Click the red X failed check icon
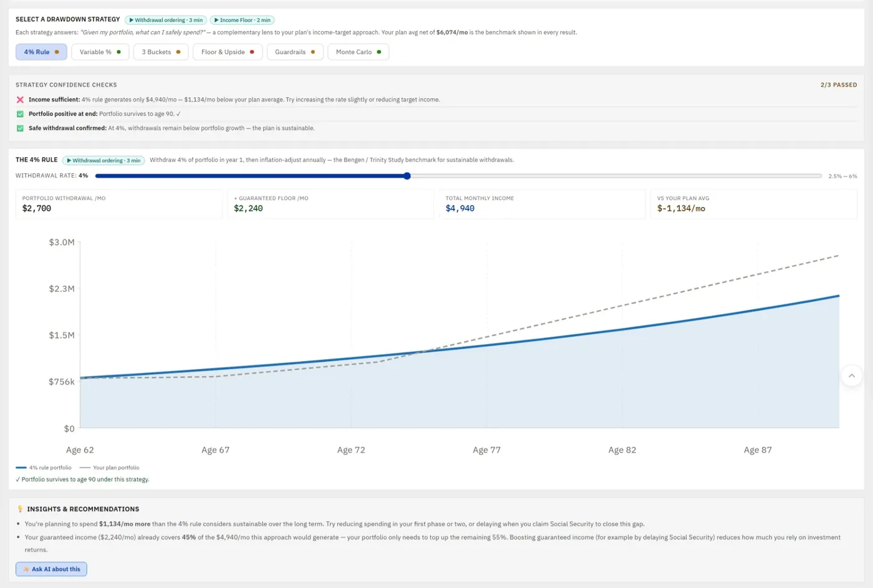This screenshot has width=873, height=588. click(x=20, y=100)
